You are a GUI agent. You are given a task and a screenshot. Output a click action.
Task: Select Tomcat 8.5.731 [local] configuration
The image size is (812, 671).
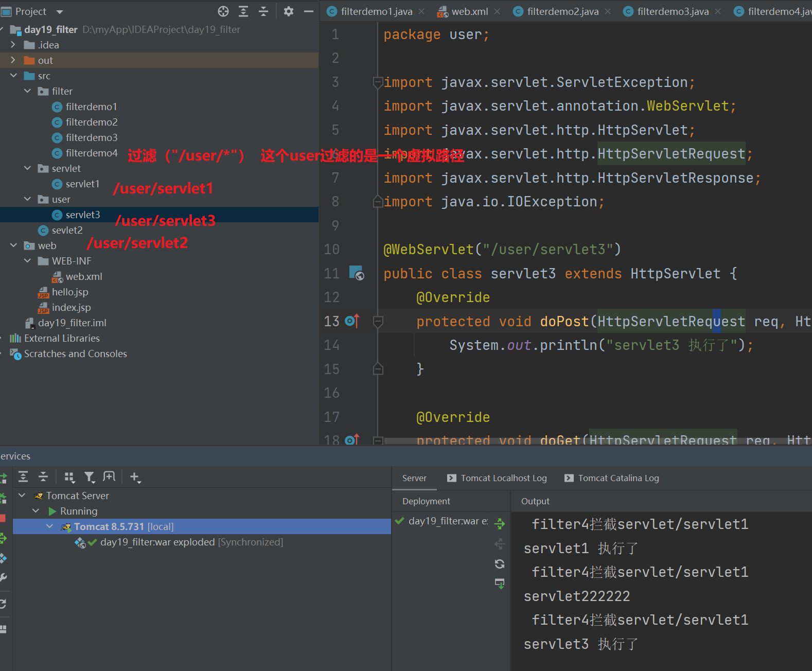point(202,526)
